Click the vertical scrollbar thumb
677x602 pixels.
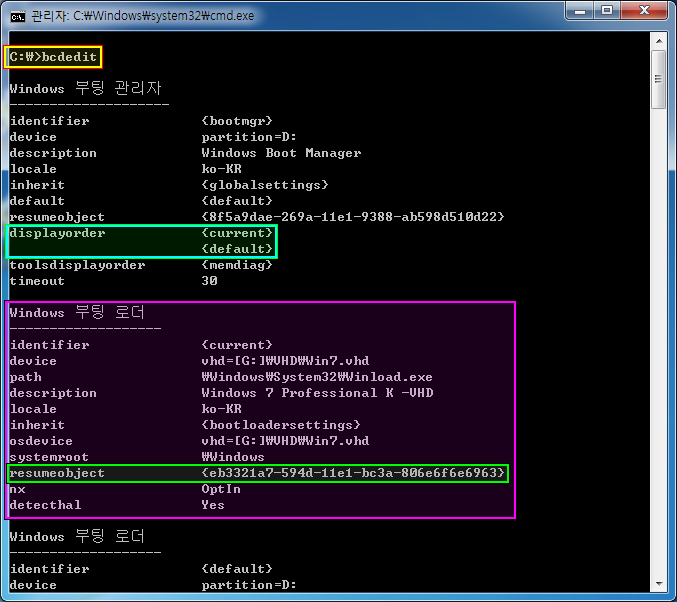(659, 79)
